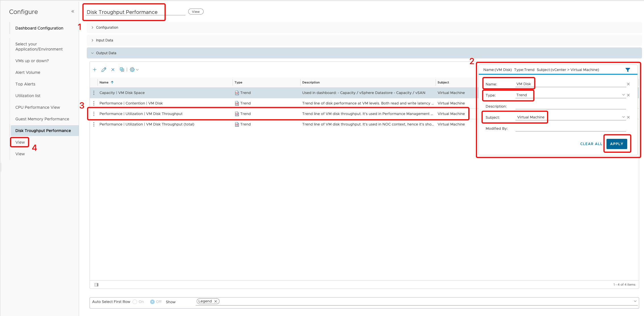Open Guest Memory Performance from the sidebar
This screenshot has height=316, width=644.
[42, 119]
